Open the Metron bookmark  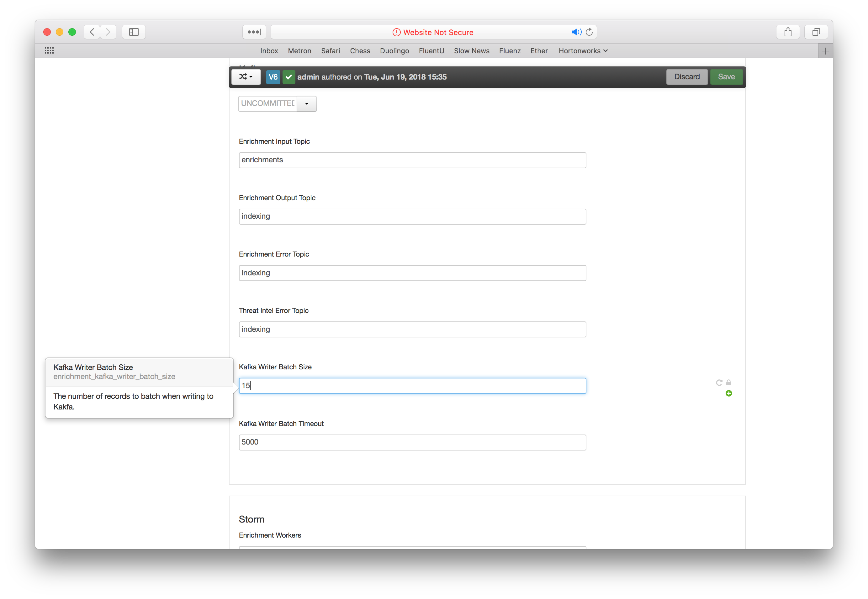click(299, 51)
